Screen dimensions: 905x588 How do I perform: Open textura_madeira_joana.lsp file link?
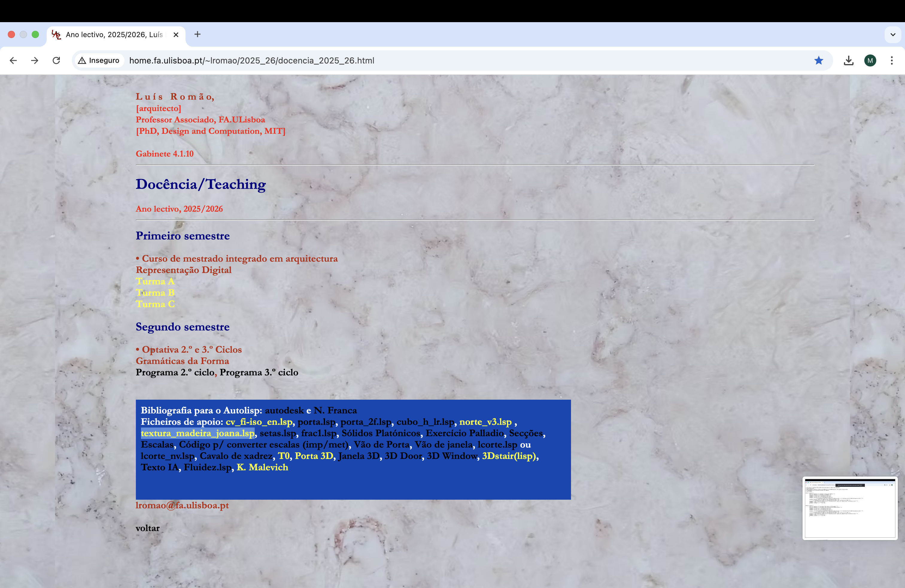point(198,433)
